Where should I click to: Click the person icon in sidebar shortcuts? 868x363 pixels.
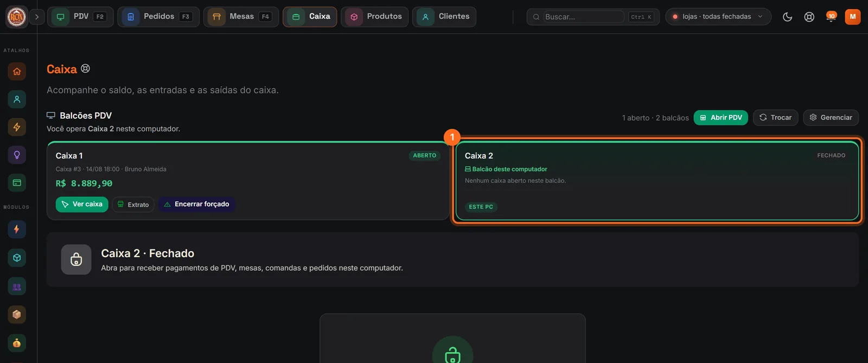pos(17,99)
